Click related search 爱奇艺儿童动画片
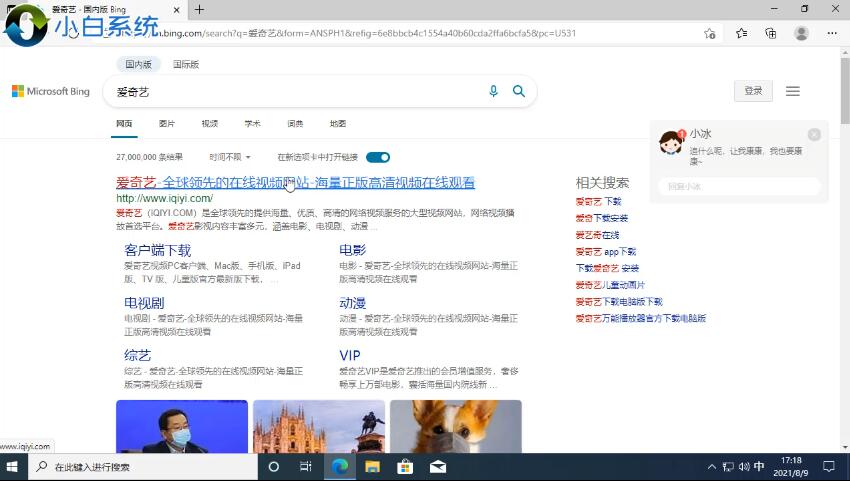 point(610,285)
